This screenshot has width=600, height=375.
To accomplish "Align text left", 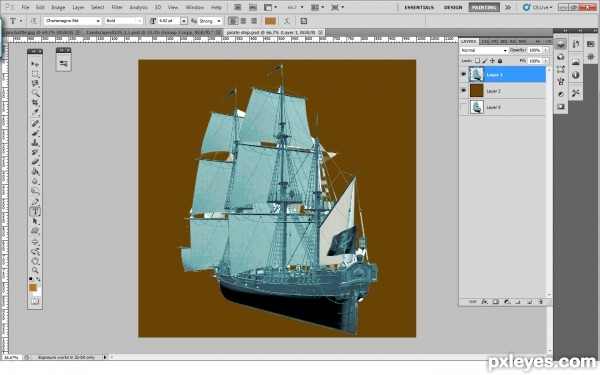I will coord(233,21).
